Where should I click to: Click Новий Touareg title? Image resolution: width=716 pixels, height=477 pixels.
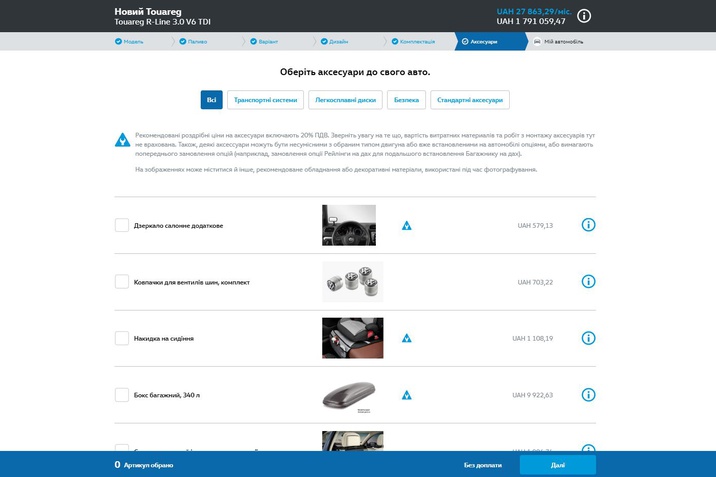148,11
